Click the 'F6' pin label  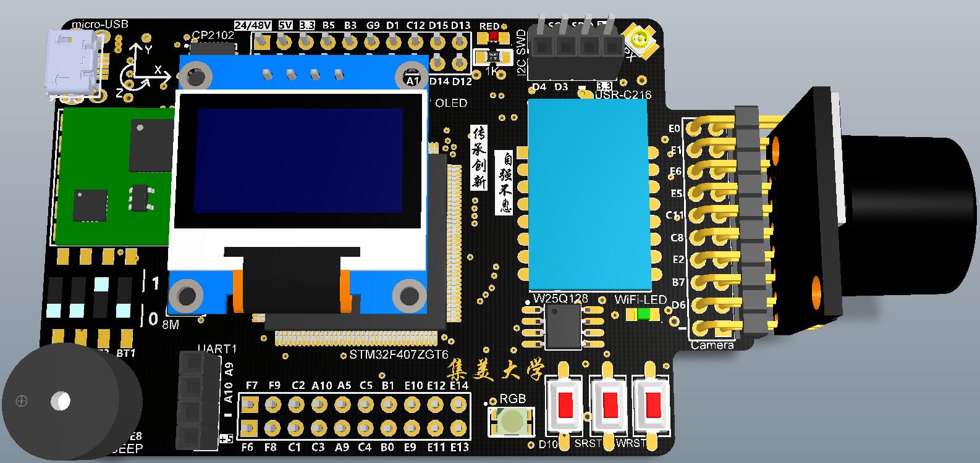point(247,447)
